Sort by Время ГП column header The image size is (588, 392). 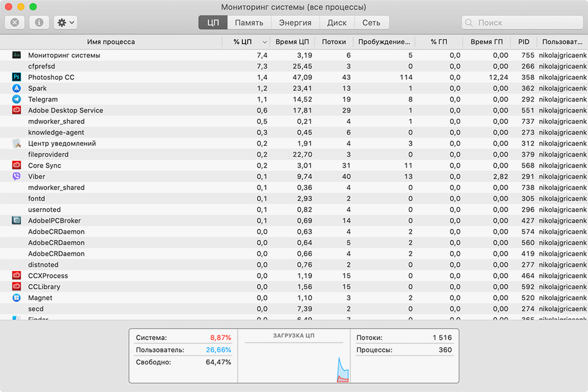click(486, 41)
